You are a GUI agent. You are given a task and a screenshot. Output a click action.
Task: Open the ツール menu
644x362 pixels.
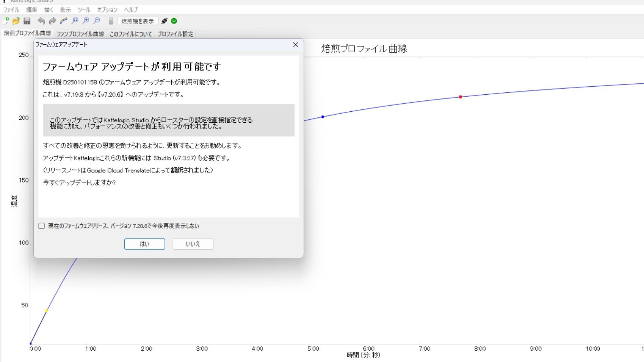(x=84, y=10)
